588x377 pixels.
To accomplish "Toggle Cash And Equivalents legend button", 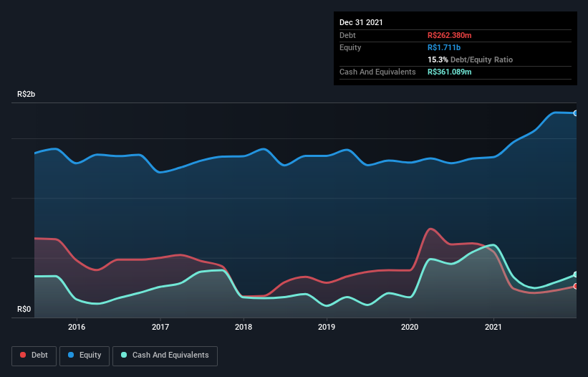I will tap(165, 355).
